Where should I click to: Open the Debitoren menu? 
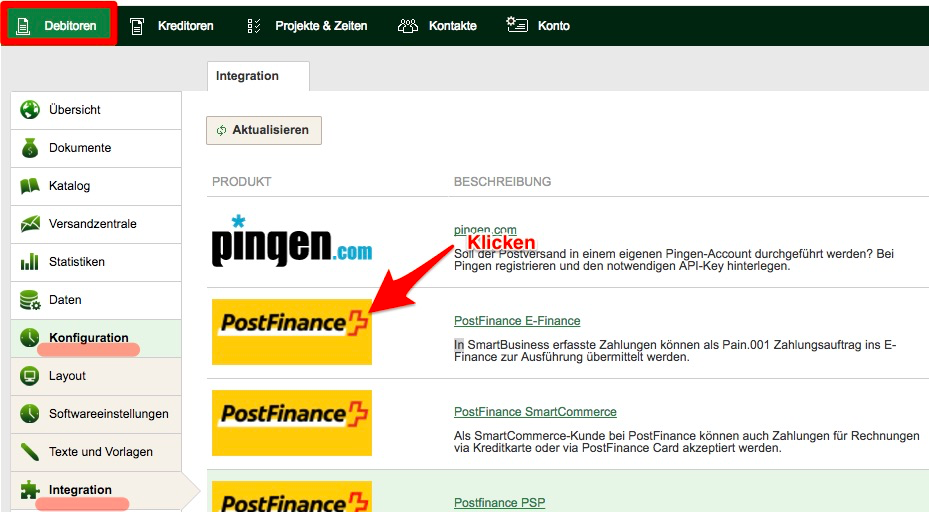(58, 26)
